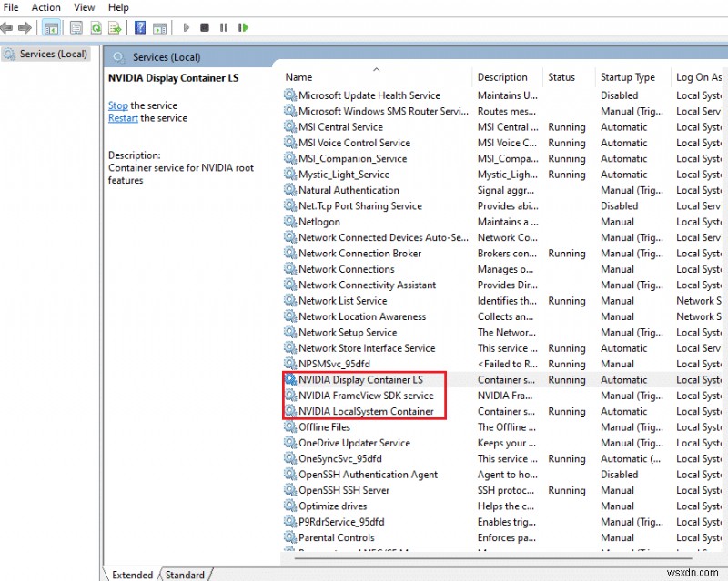Viewport: 728px width, 581px height.
Task: Open the File menu
Action: click(11, 7)
